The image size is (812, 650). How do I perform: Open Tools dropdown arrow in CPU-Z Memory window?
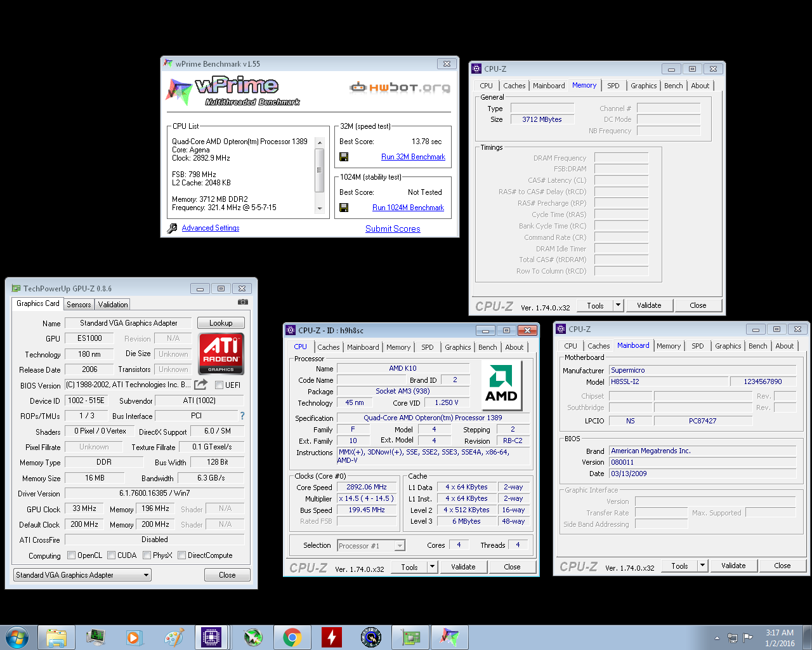pyautogui.click(x=618, y=305)
